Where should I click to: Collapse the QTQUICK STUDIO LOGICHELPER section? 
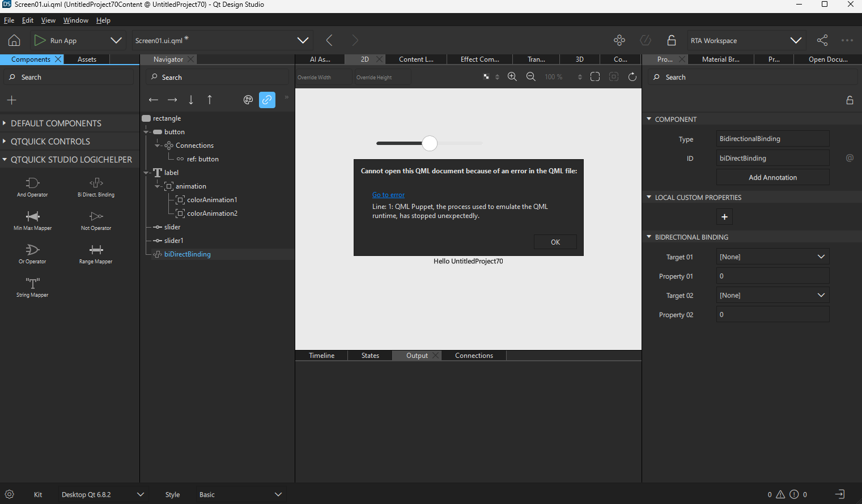click(x=5, y=160)
